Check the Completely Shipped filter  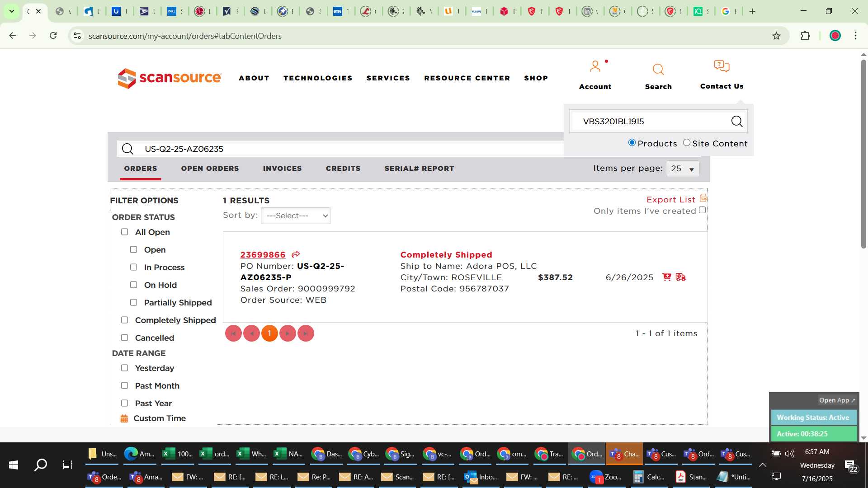tap(124, 320)
